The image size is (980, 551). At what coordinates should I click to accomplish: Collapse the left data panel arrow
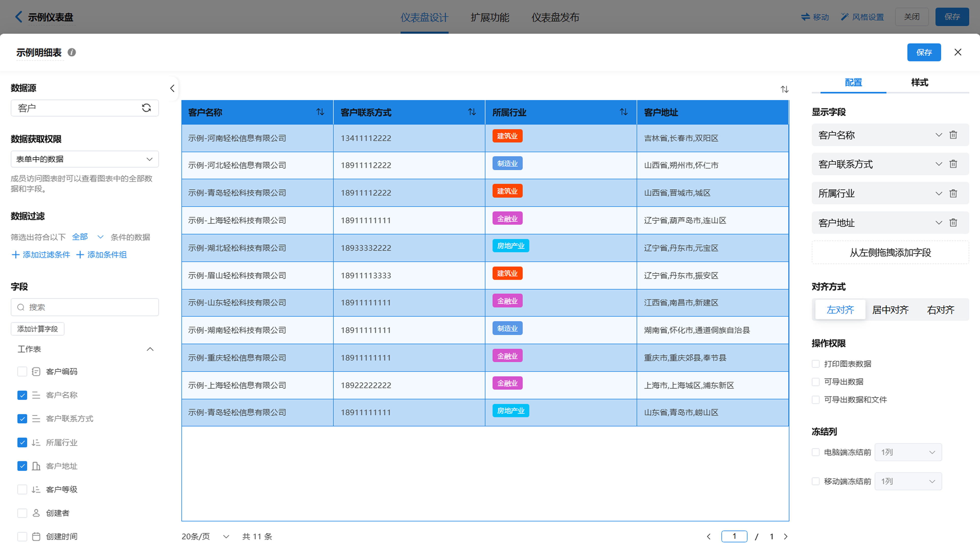click(x=172, y=89)
